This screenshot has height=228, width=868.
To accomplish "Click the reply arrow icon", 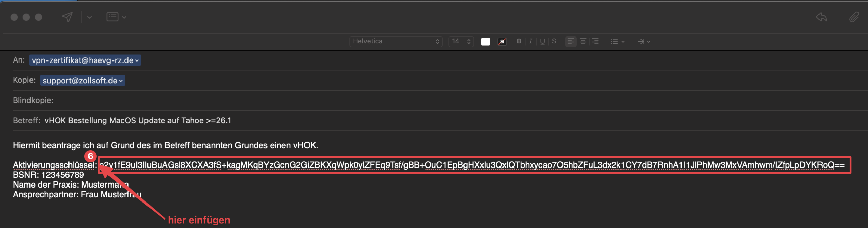I will pyautogui.click(x=821, y=17).
